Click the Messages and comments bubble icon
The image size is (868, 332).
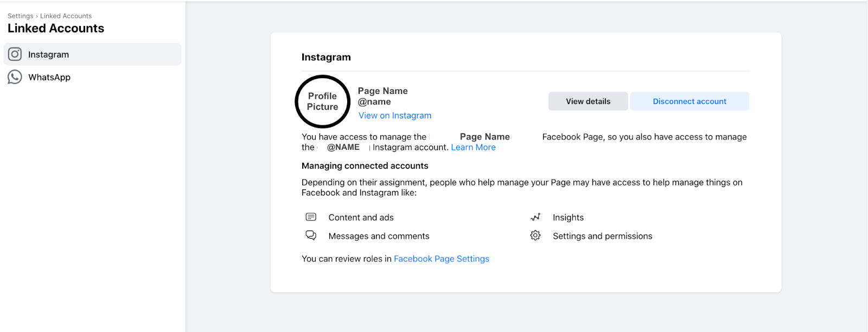[x=311, y=235]
